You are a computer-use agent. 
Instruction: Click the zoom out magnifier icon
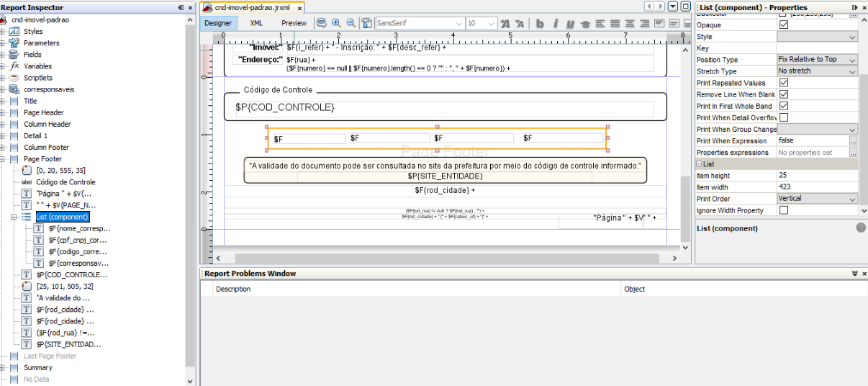click(x=351, y=23)
